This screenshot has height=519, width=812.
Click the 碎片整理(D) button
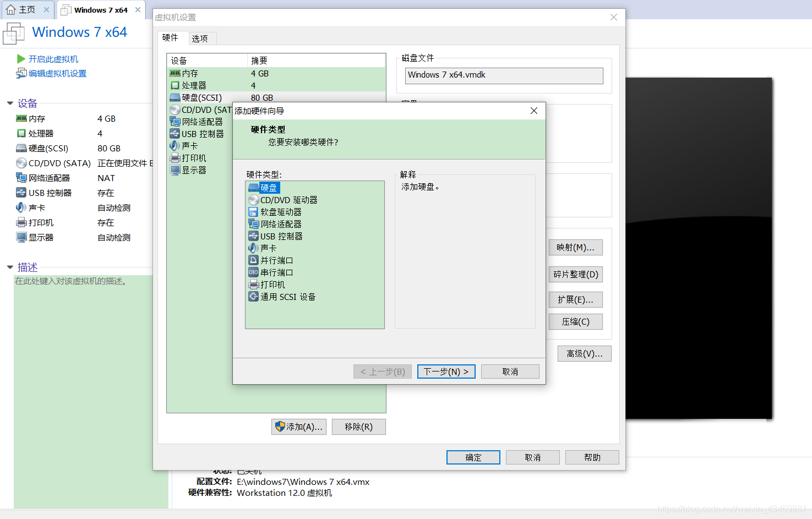pyautogui.click(x=576, y=274)
